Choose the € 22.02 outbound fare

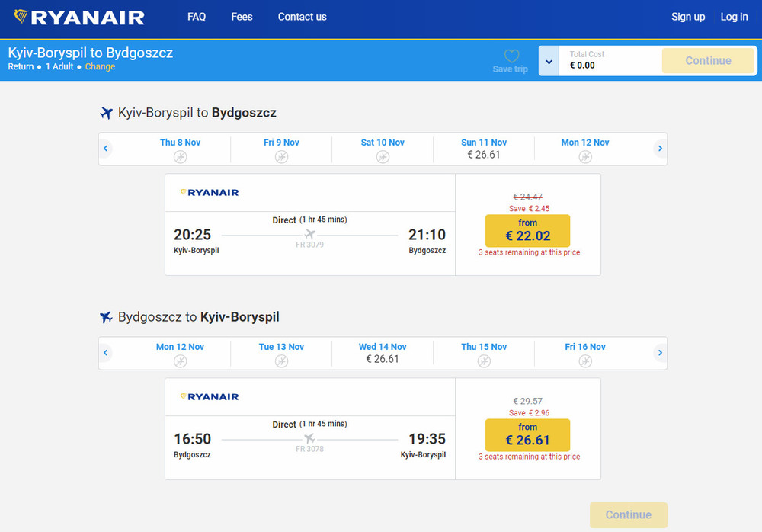pos(527,231)
